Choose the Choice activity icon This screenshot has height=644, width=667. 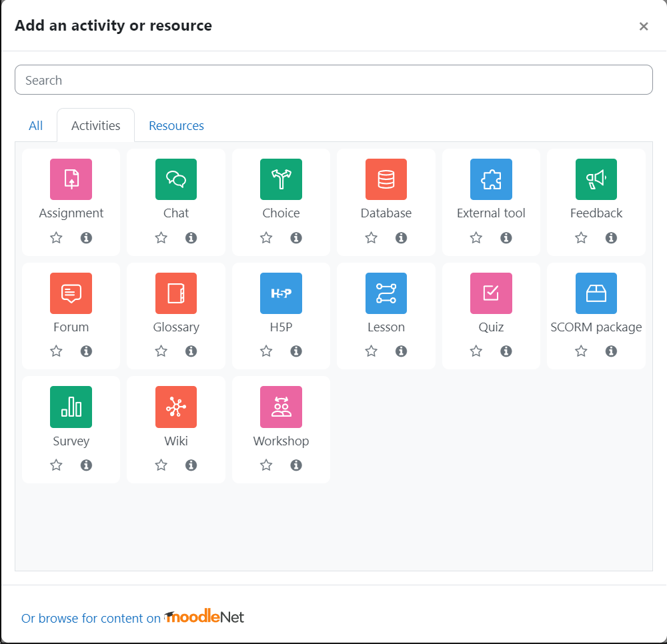[x=281, y=179]
